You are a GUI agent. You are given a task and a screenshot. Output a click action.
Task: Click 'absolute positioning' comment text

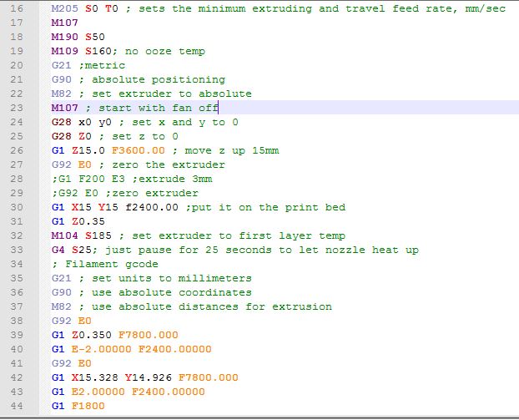click(x=159, y=79)
